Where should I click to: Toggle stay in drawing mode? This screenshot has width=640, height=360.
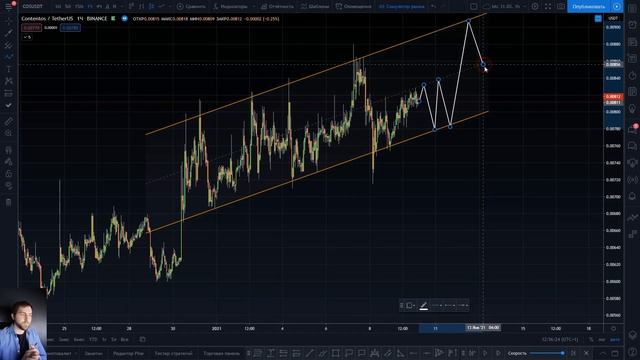(8, 162)
